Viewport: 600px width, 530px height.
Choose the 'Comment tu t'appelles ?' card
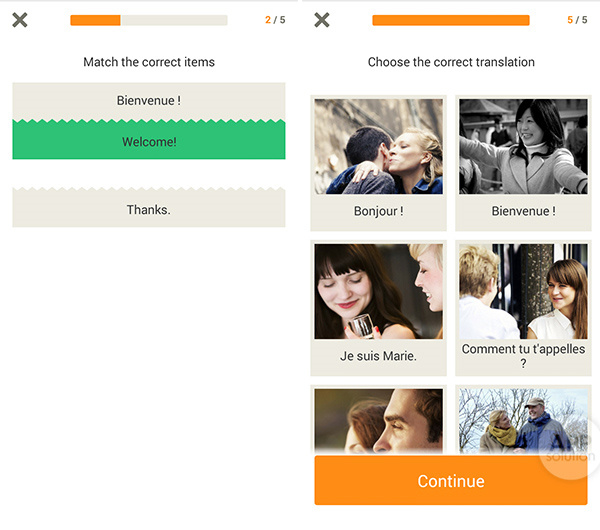523,308
